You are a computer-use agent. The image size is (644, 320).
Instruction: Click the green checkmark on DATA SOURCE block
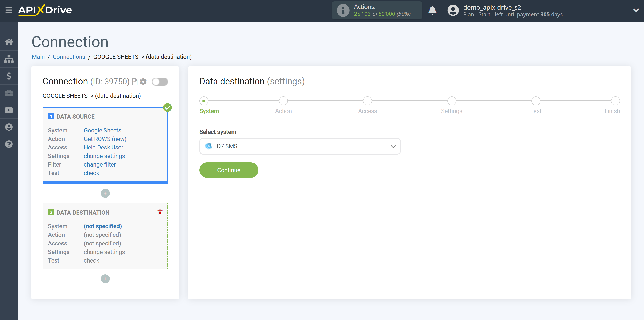click(x=167, y=108)
